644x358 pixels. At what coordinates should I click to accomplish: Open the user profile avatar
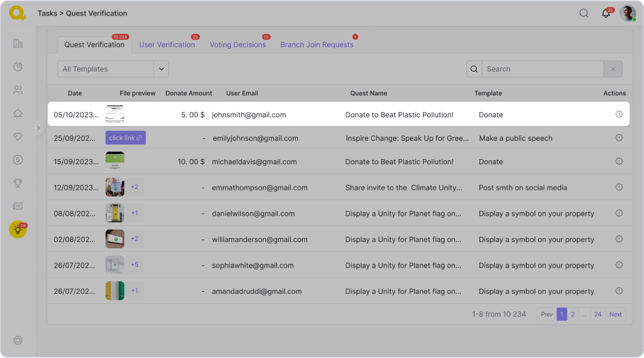point(627,13)
